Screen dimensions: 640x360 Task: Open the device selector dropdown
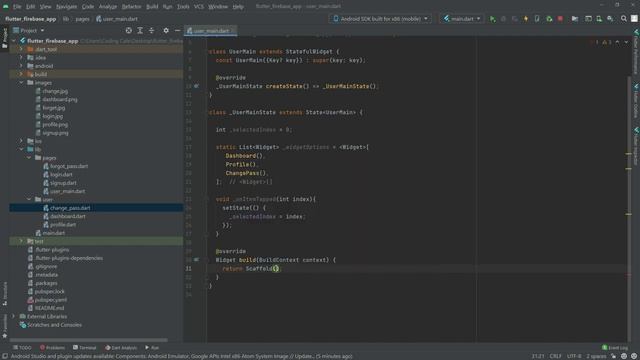tap(380, 19)
